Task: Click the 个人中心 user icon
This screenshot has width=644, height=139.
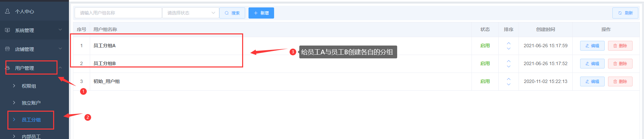Action: coord(7,11)
